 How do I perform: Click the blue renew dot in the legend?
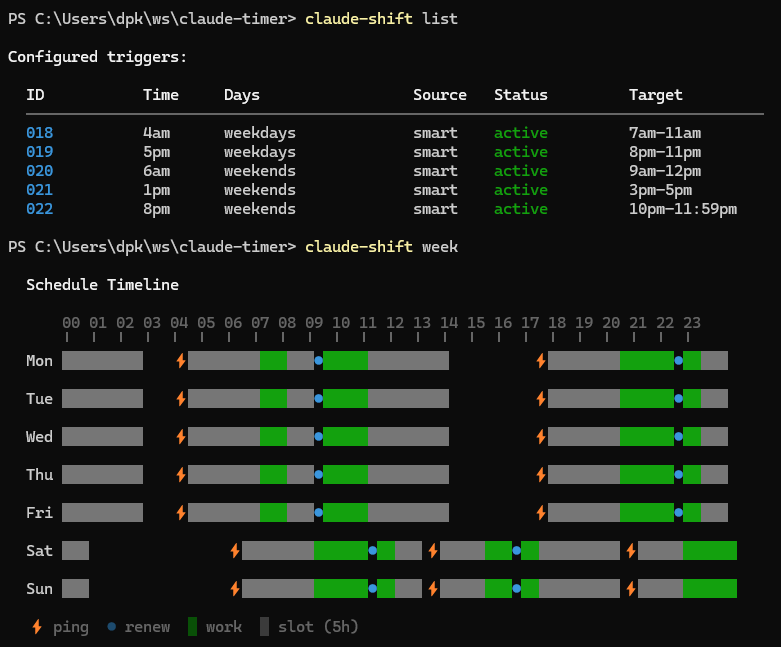coord(112,627)
